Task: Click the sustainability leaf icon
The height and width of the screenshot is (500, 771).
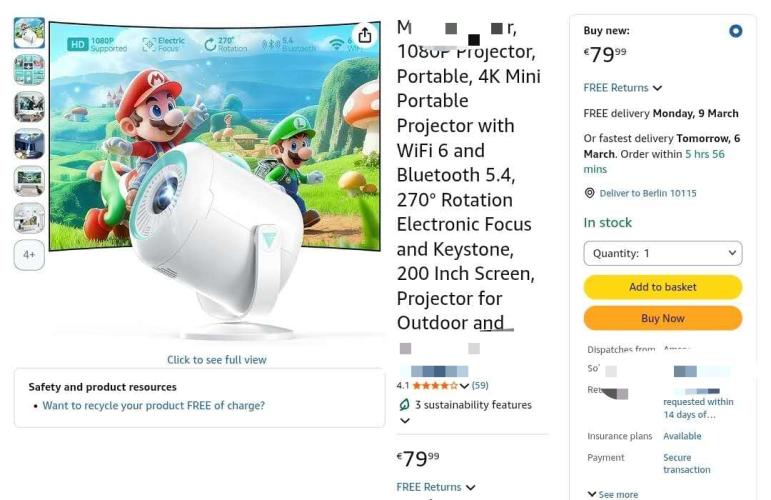Action: [404, 405]
